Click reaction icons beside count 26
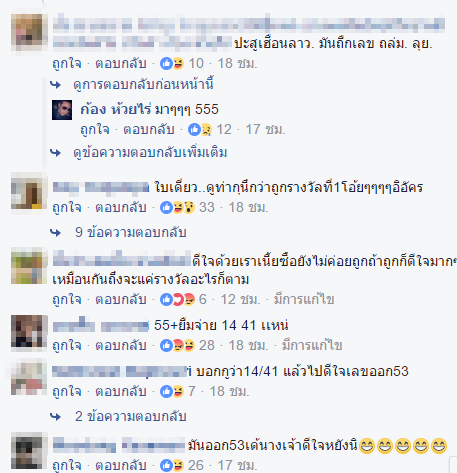This screenshot has width=457, height=473. pyautogui.click(x=172, y=465)
